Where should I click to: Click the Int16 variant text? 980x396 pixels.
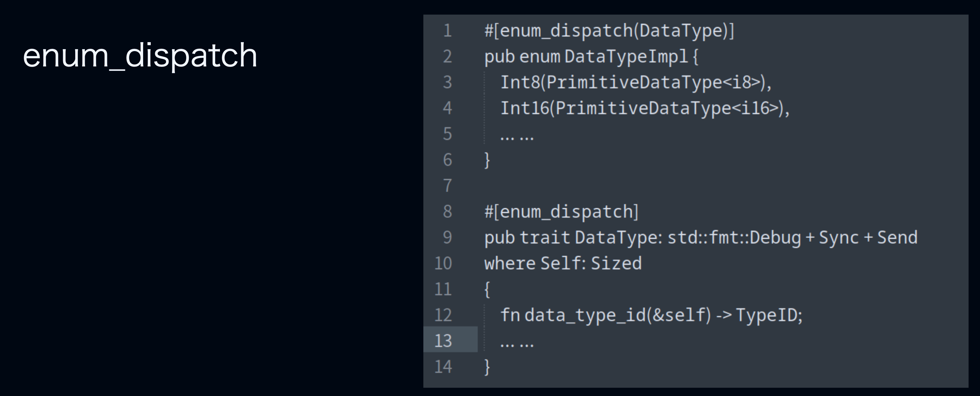coord(525,108)
